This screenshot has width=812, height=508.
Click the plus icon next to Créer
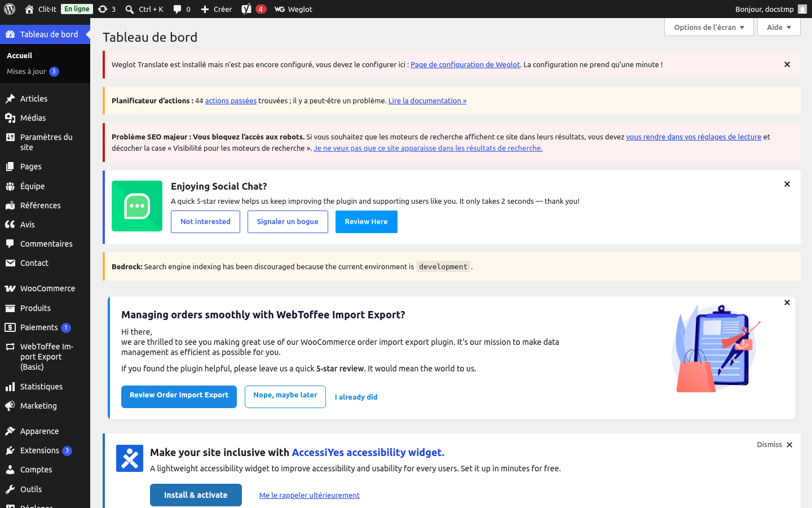pyautogui.click(x=205, y=9)
